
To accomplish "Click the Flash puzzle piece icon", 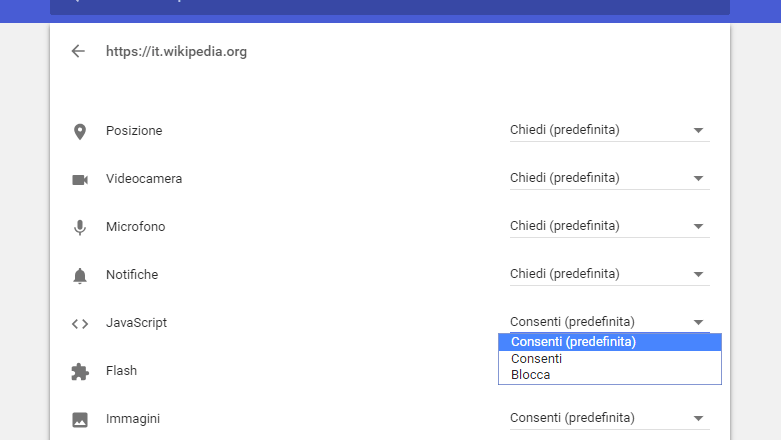I will click(x=80, y=372).
